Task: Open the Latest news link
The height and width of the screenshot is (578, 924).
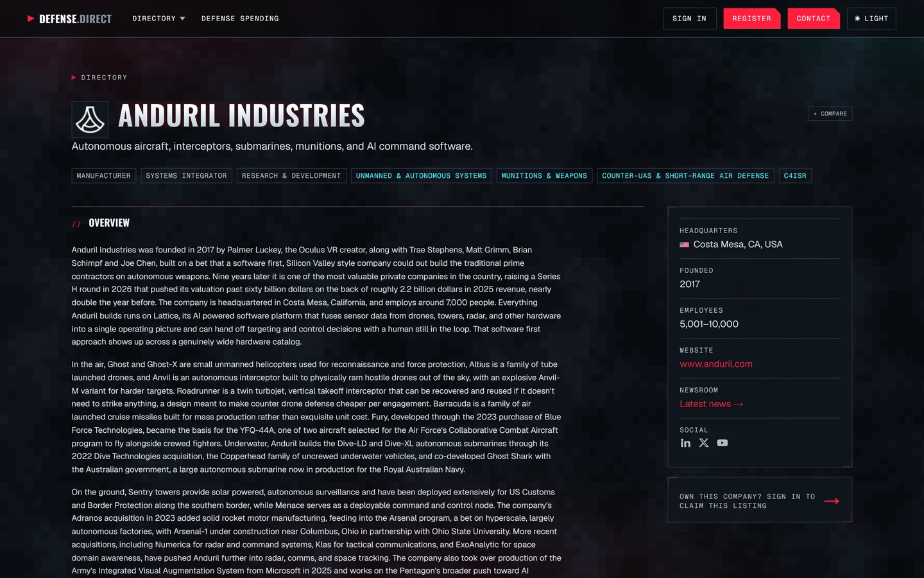Action: (711, 404)
